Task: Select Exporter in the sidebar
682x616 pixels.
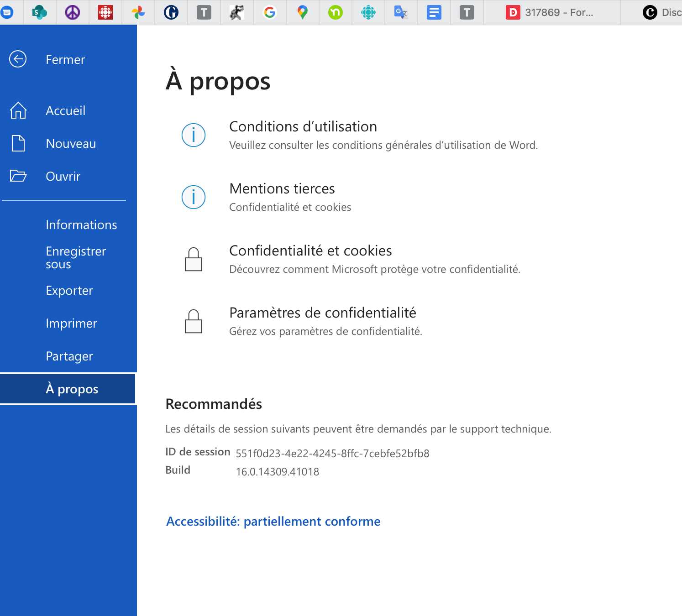Action: (x=69, y=291)
